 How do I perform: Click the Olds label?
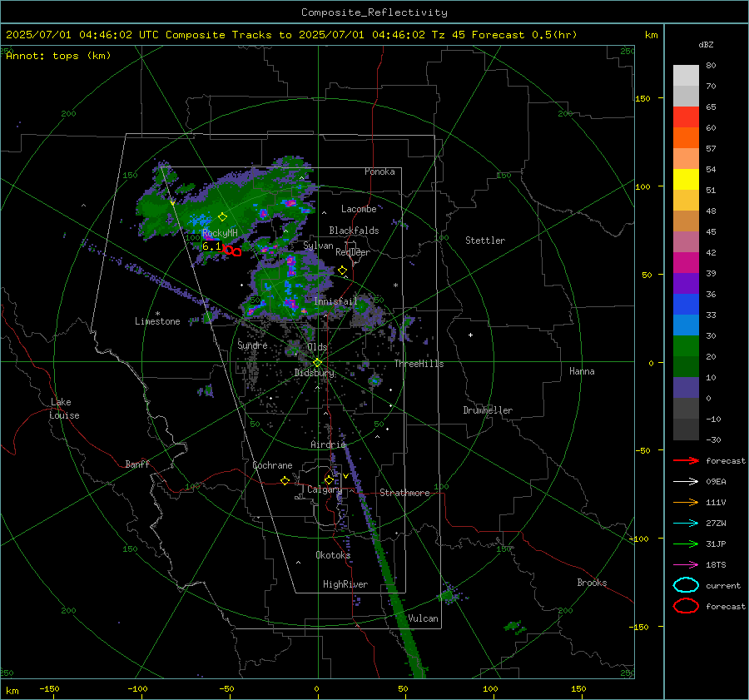(x=317, y=347)
